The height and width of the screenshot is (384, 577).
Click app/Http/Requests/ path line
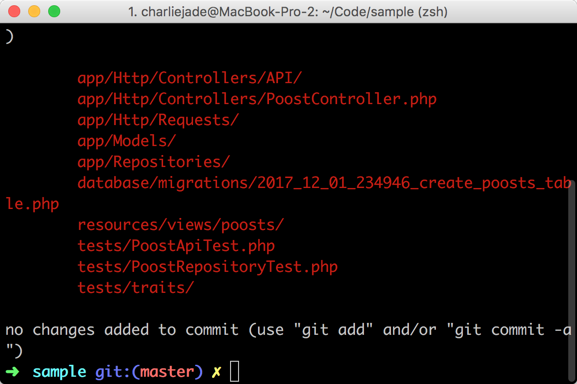point(158,120)
